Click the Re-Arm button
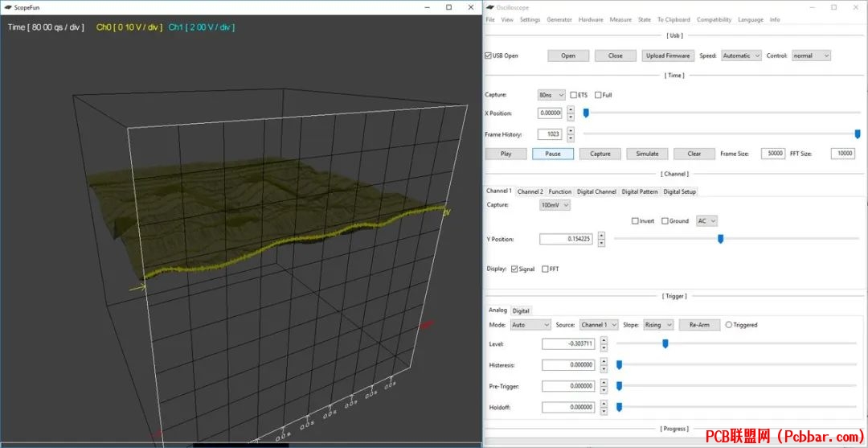This screenshot has height=448, width=868. (700, 325)
